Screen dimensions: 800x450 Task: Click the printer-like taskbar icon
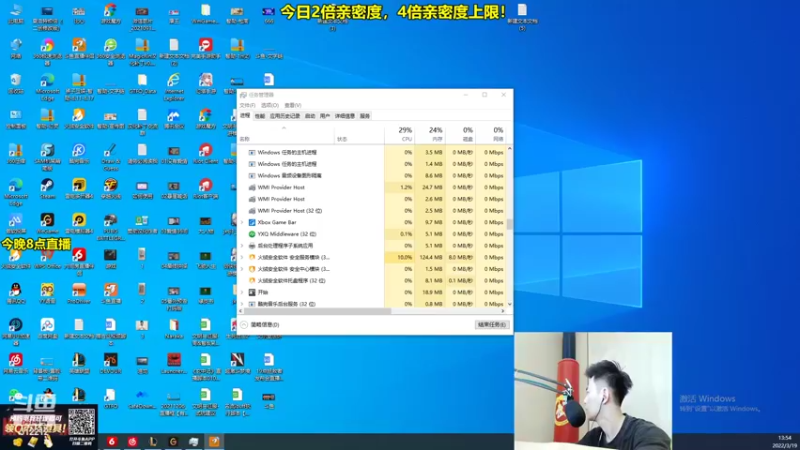(x=194, y=441)
